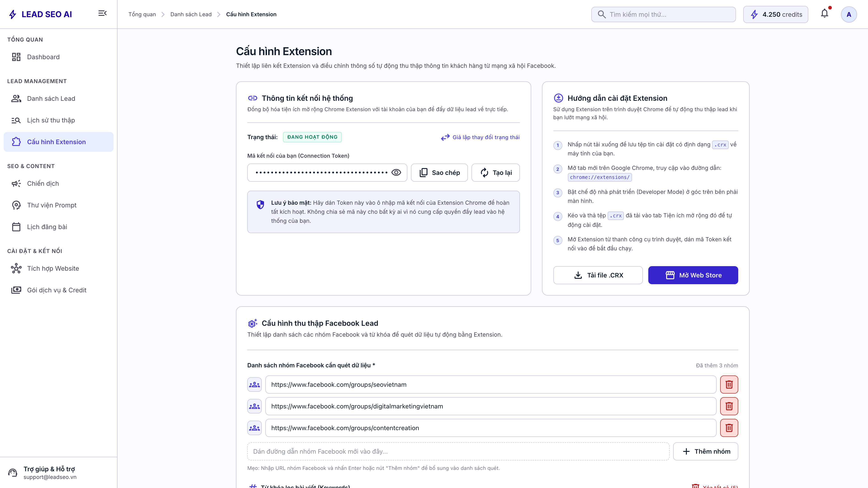Click the gear icon beside Cấu hình thu thập
Image resolution: width=868 pixels, height=488 pixels.
tap(252, 323)
